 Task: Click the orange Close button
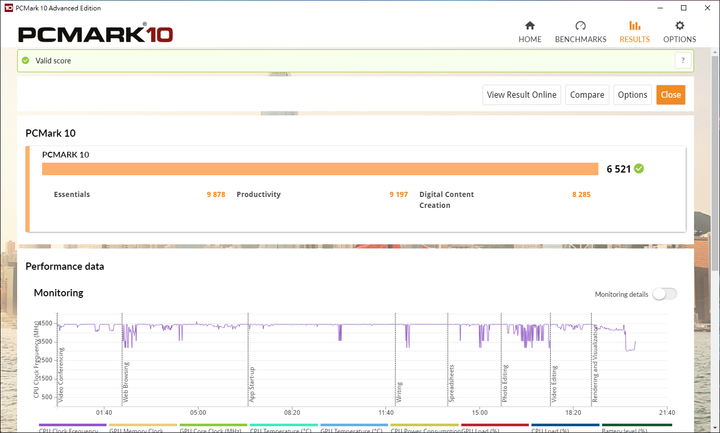[670, 95]
